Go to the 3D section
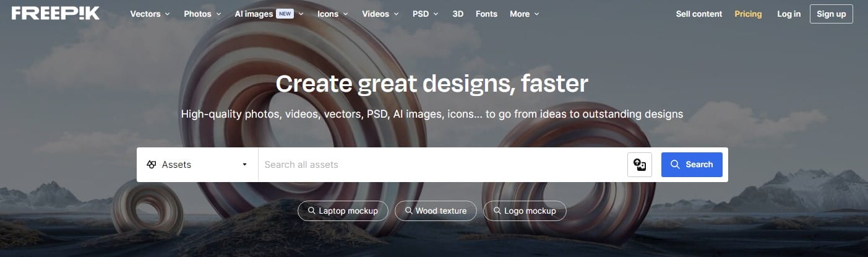The height and width of the screenshot is (257, 868). coord(458,14)
